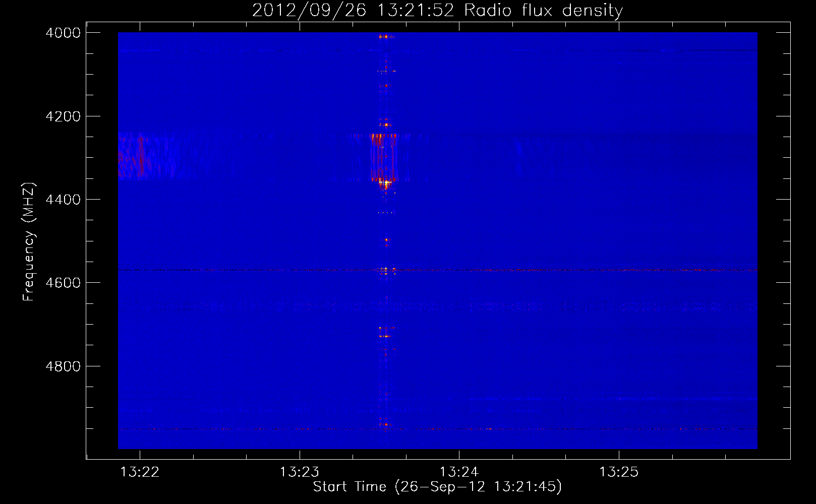Click the 4400 frequency tick label
This screenshot has width=816, height=504.
(x=63, y=200)
